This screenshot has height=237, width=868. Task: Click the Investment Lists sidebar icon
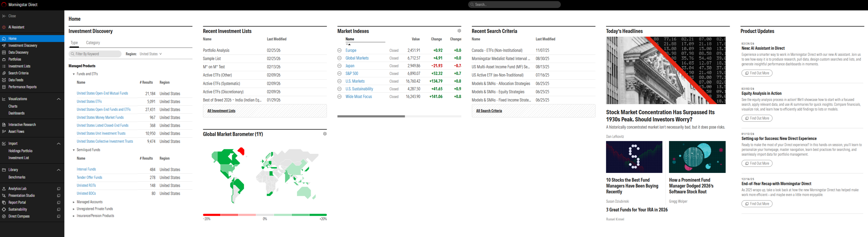tap(4, 66)
